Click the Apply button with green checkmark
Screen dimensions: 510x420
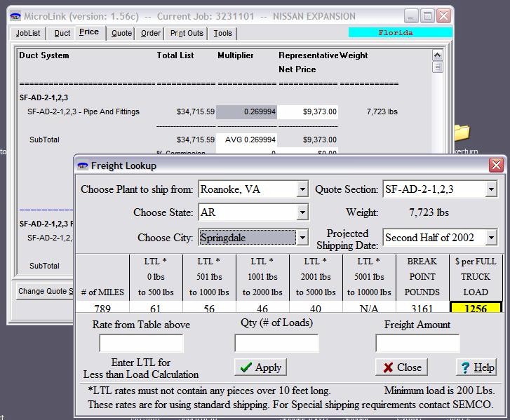tap(260, 367)
